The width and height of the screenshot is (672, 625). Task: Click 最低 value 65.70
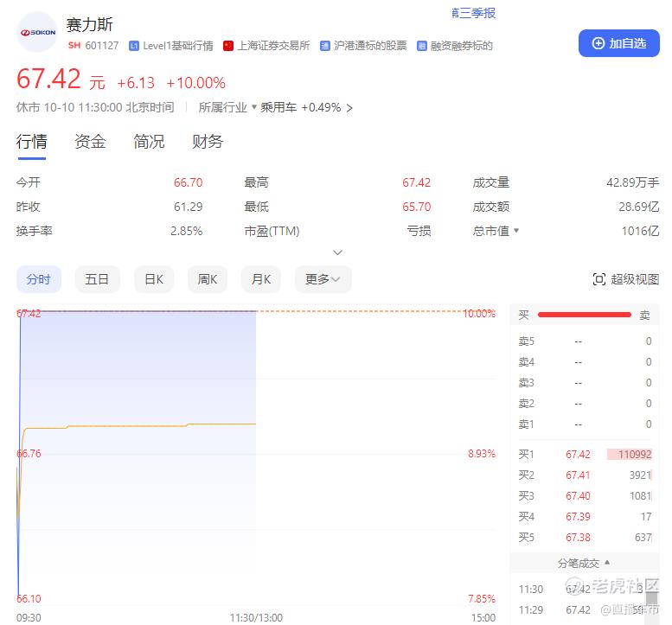[416, 207]
